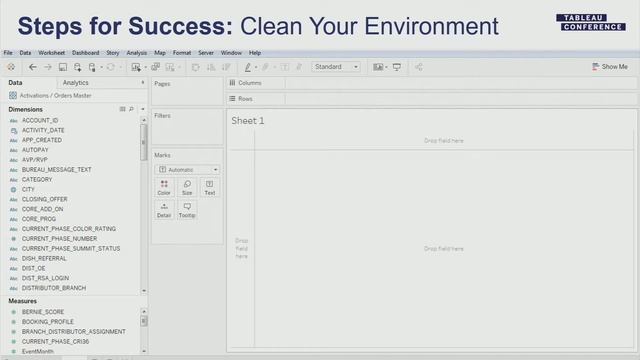Open the Format menu
Viewport: 640px width, 360px height.
182,53
